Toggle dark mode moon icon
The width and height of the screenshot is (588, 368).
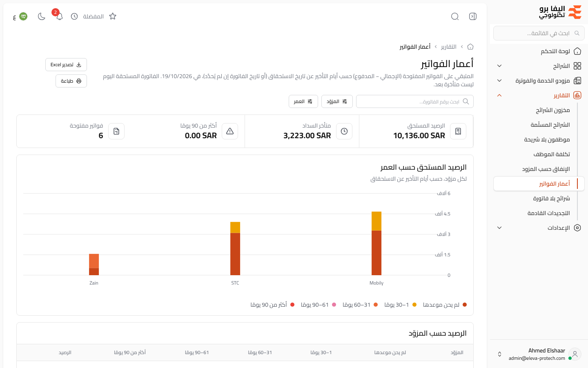[41, 16]
